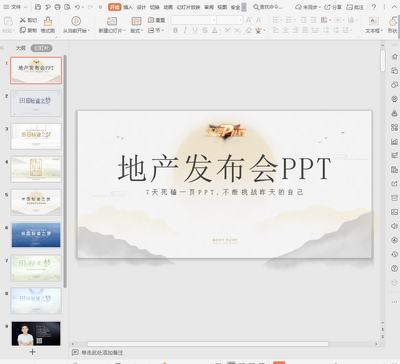Screen dimensions: 400x364
Task: Click the Increase Font Size (A+) icon
Action: pyautogui.click(x=249, y=20)
